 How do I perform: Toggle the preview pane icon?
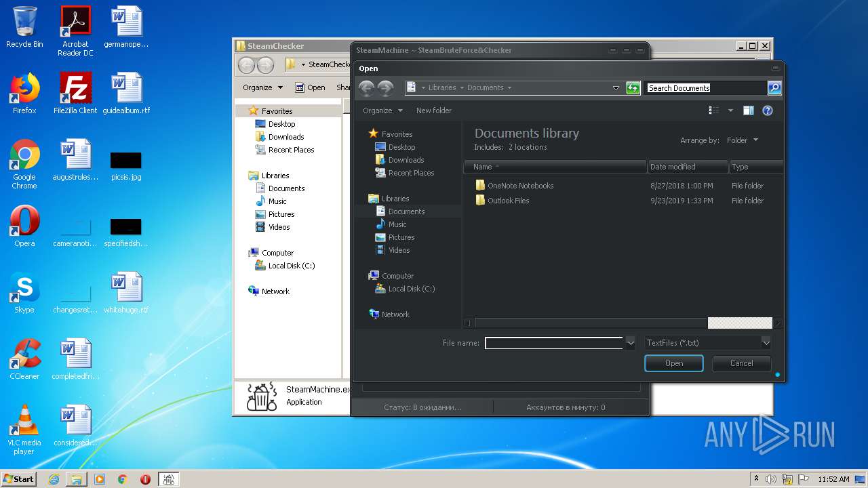coord(749,110)
